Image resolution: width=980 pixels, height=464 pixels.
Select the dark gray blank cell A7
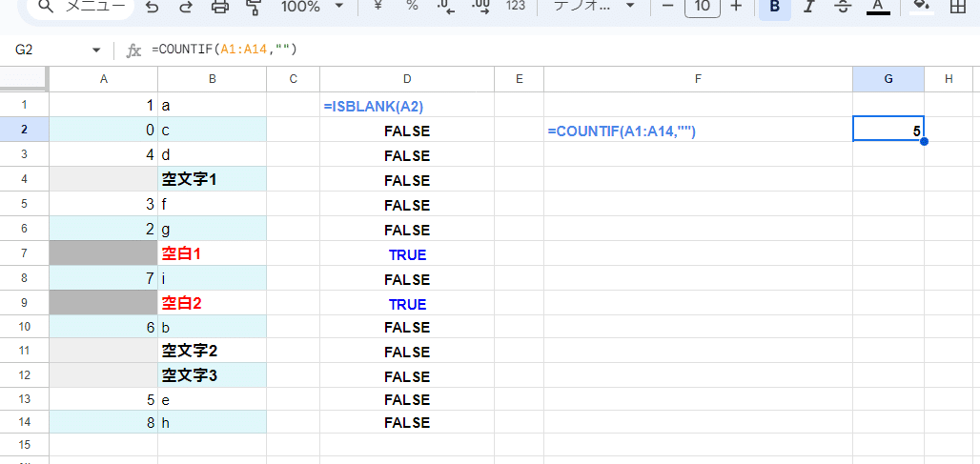(103, 252)
